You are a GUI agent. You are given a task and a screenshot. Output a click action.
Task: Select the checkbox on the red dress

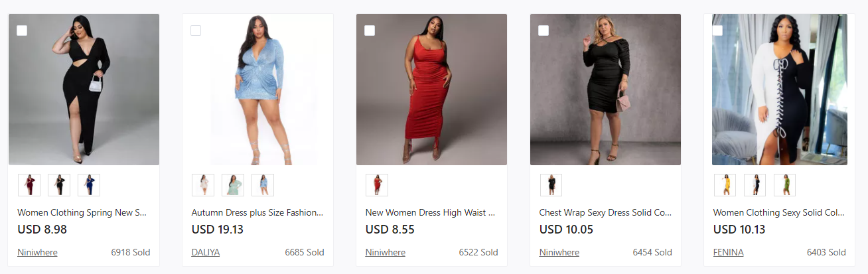point(370,31)
